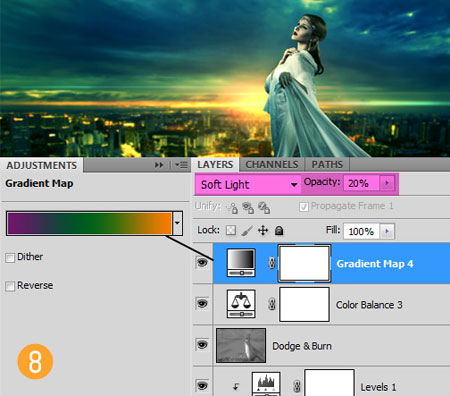Select the Dodge & Burn layer thumbnail
450x396 pixels.
(x=241, y=345)
